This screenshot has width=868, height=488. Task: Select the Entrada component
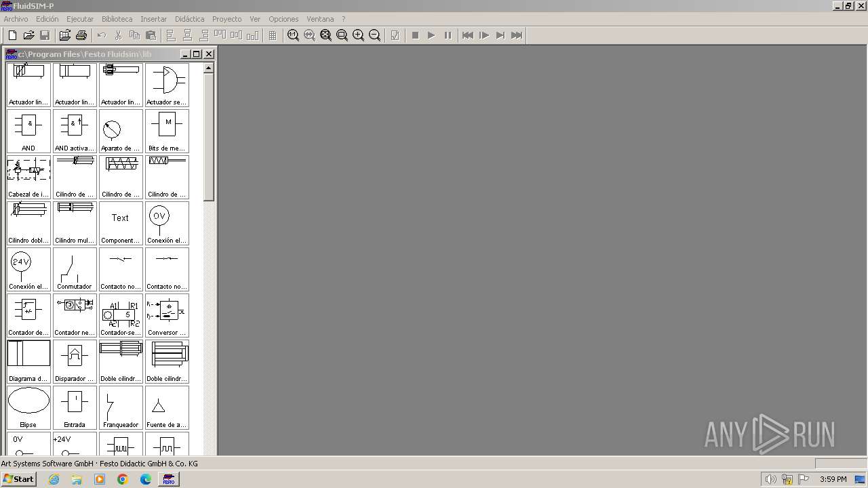75,407
